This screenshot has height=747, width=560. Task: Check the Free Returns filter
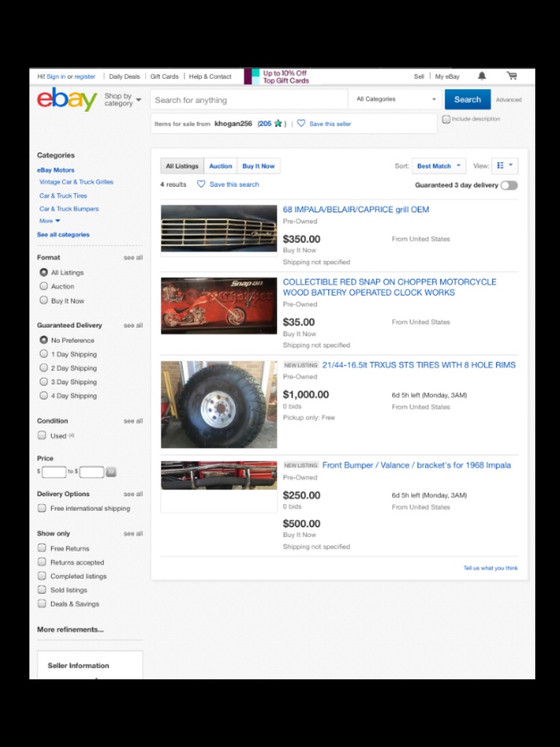point(42,548)
